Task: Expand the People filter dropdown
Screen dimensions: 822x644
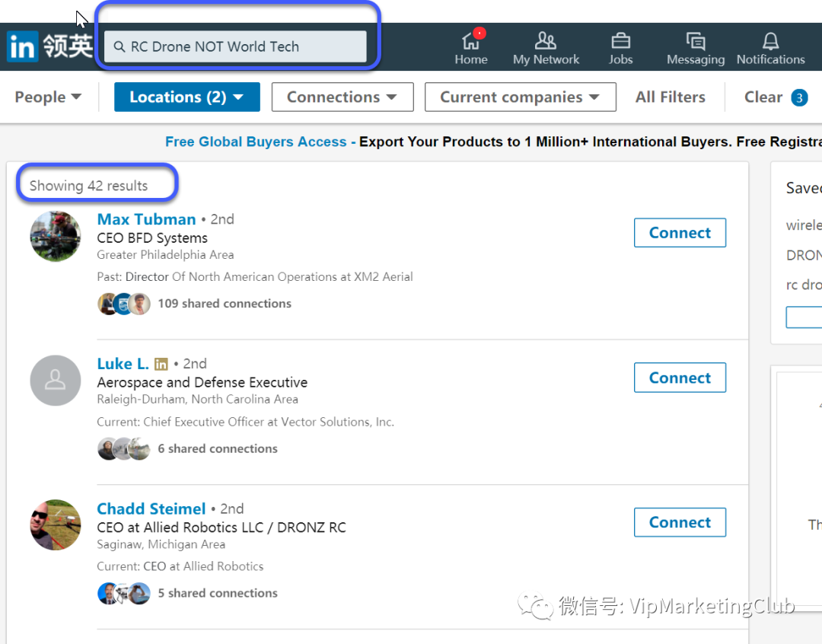Action: coord(48,97)
